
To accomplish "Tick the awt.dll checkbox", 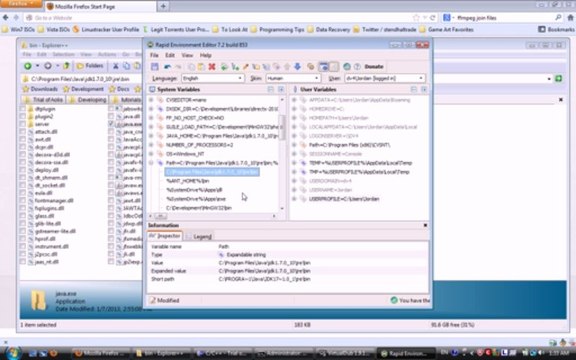I will [23, 139].
